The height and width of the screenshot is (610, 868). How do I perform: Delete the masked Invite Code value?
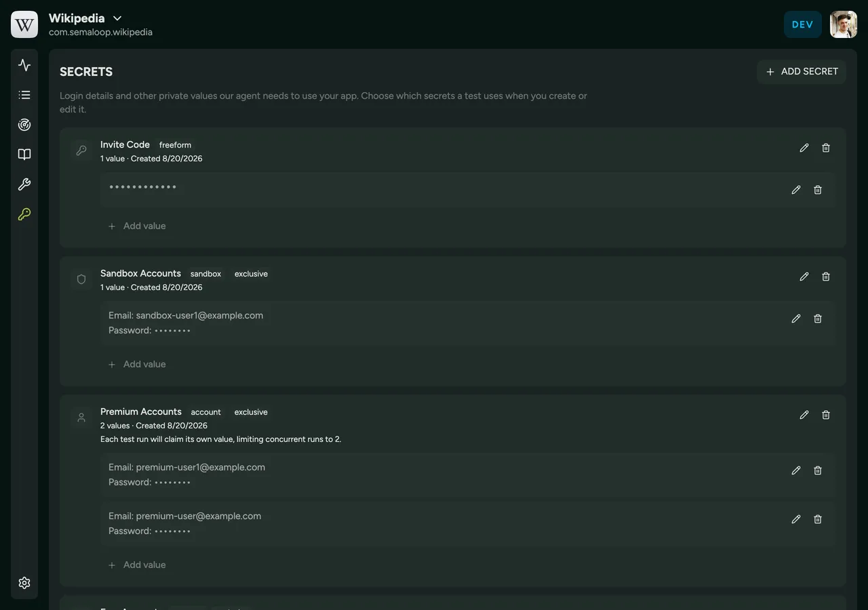tap(818, 190)
